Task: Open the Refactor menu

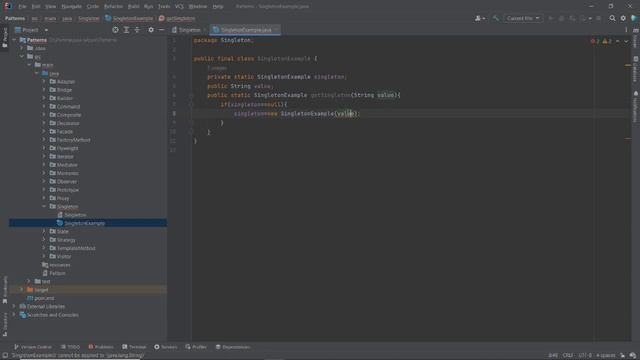Action: pos(113,7)
